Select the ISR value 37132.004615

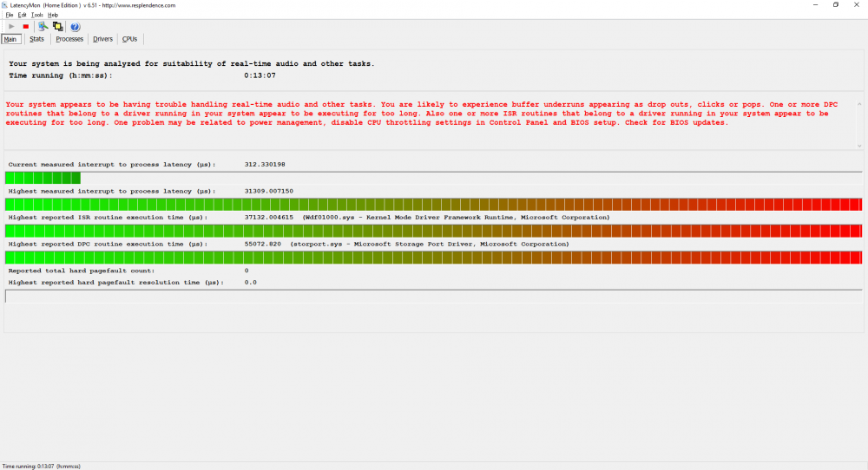point(268,218)
